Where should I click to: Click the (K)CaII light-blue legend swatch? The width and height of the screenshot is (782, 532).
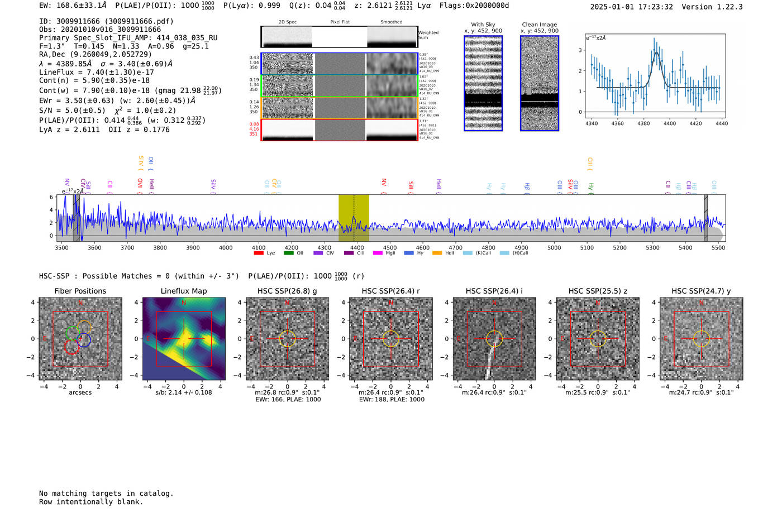click(x=468, y=253)
